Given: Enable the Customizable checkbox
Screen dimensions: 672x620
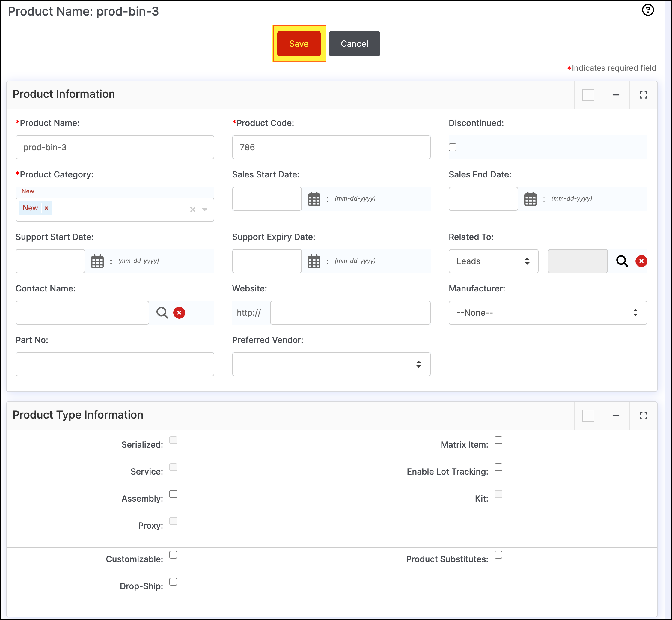Looking at the screenshot, I should tap(173, 555).
